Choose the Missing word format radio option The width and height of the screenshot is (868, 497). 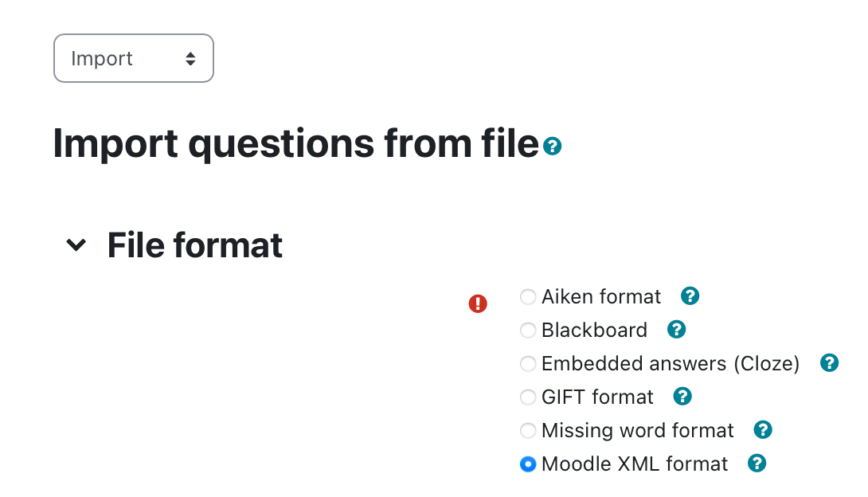[x=528, y=431]
